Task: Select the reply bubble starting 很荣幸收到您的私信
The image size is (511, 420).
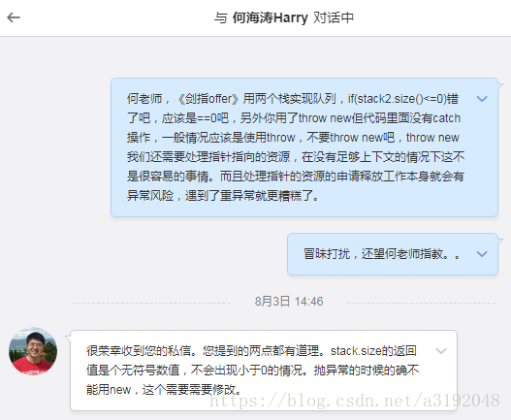Action: [x=264, y=371]
